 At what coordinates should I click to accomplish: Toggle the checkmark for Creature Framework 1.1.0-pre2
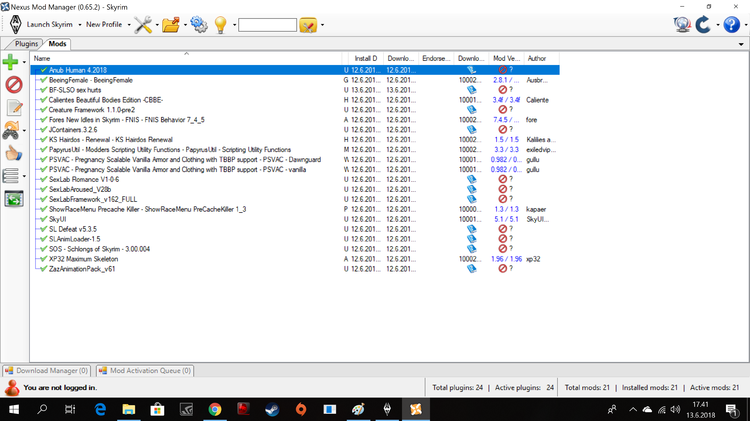tap(44, 110)
